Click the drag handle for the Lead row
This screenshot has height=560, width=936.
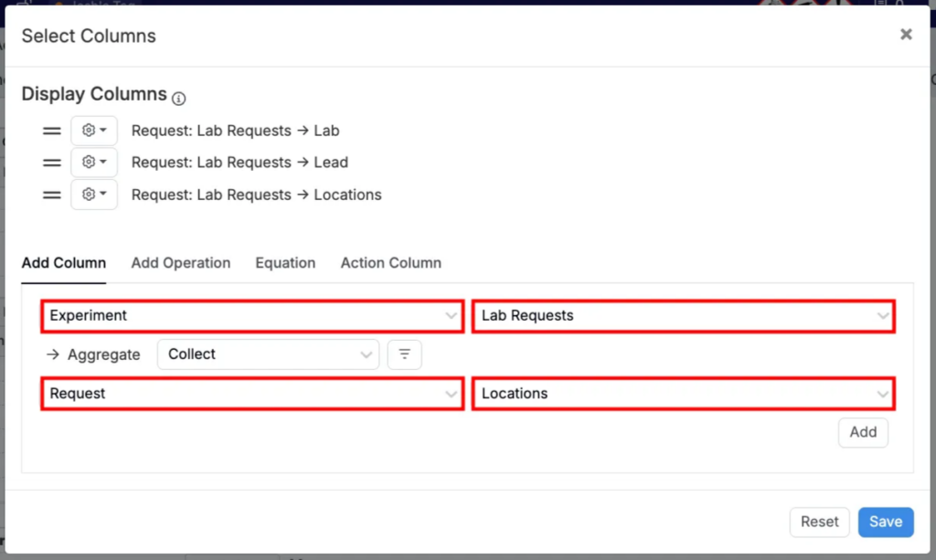(52, 163)
